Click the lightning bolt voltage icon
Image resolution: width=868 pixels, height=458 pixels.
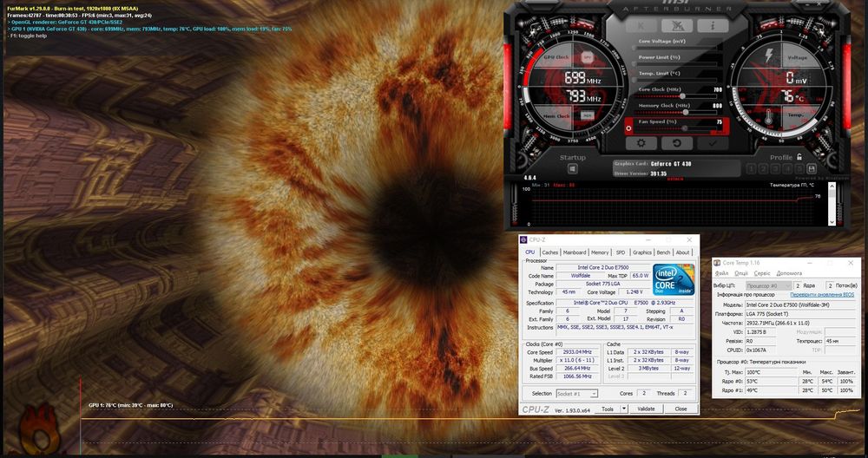[x=769, y=56]
